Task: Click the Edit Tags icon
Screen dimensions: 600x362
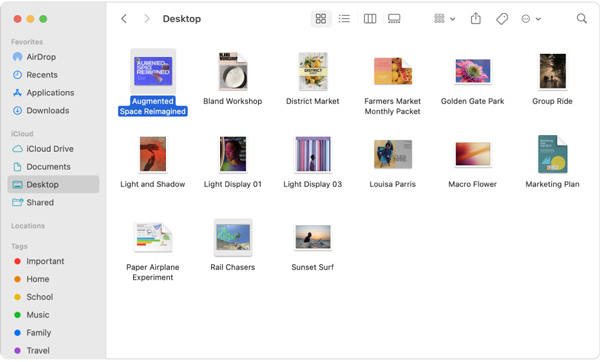Action: click(502, 18)
